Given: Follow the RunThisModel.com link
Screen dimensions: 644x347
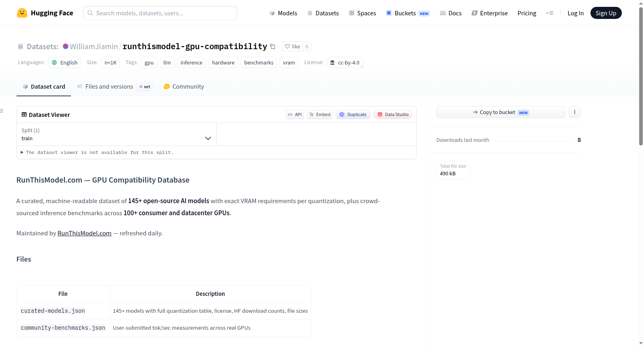Looking at the screenshot, I should [85, 233].
